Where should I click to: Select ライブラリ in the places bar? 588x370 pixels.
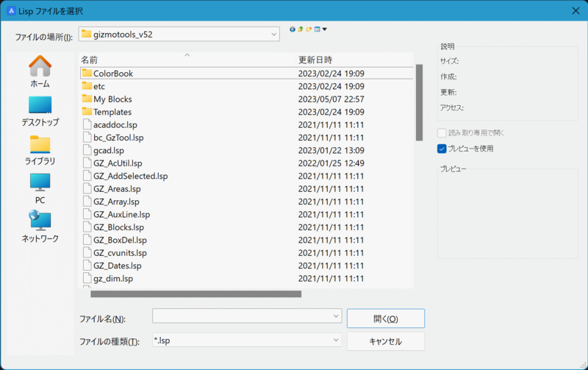coord(40,149)
